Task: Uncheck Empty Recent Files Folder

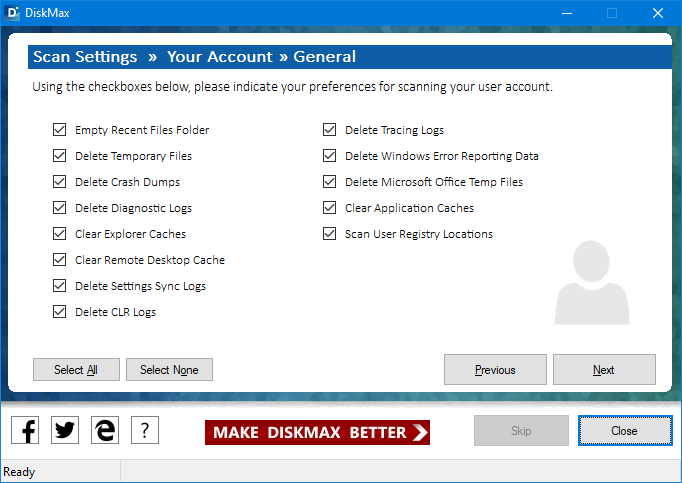Action: (60, 130)
